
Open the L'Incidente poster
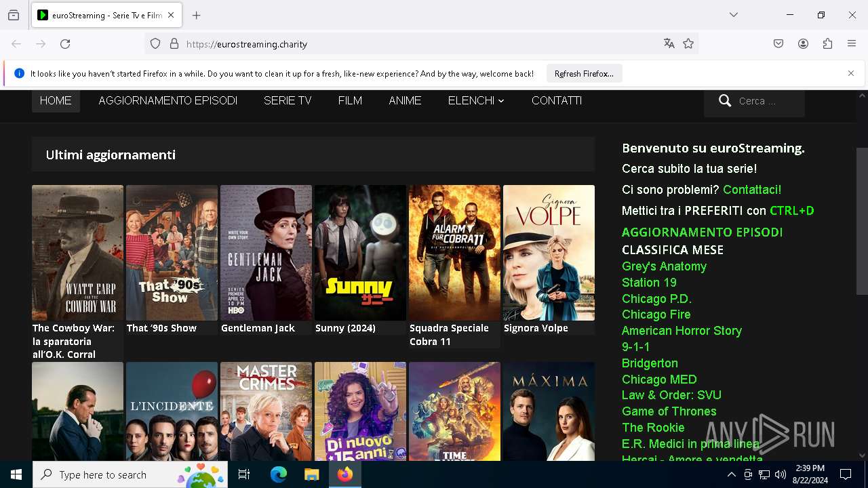click(x=172, y=411)
